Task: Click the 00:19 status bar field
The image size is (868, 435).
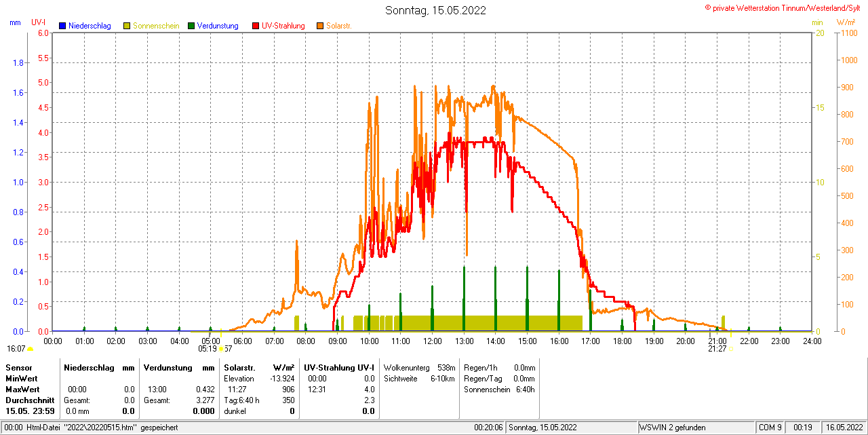Action: pyautogui.click(x=803, y=428)
